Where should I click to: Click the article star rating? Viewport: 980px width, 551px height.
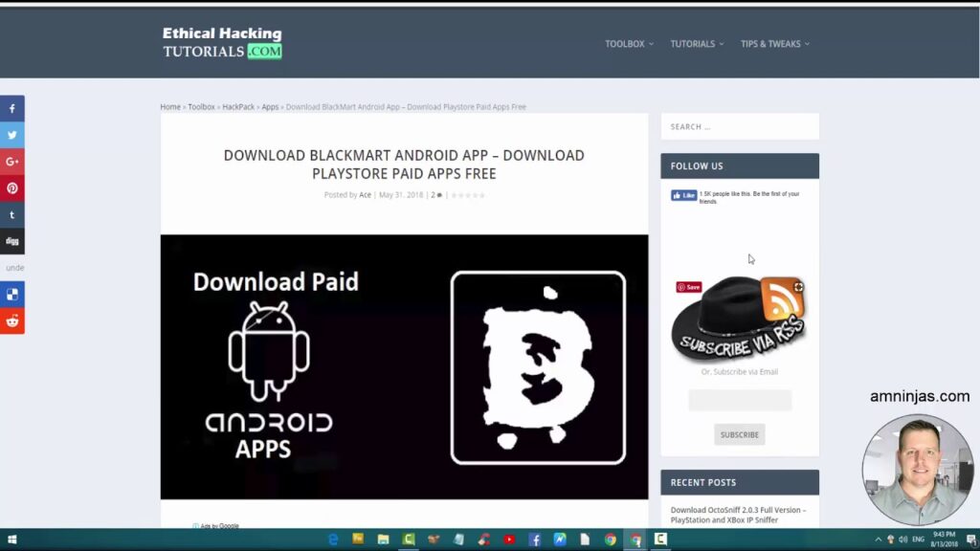pos(468,195)
